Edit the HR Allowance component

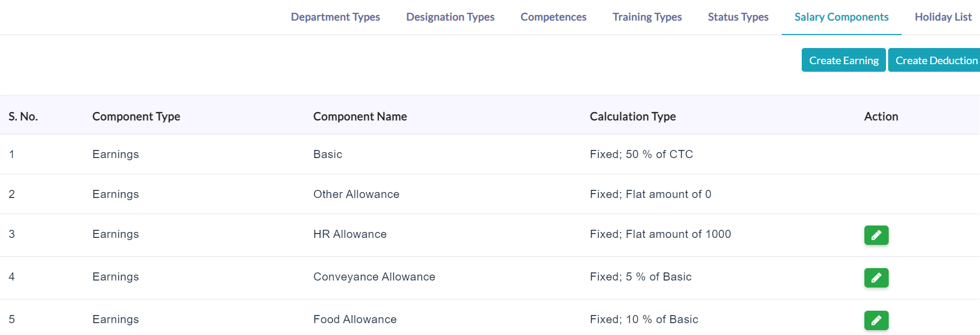click(876, 235)
